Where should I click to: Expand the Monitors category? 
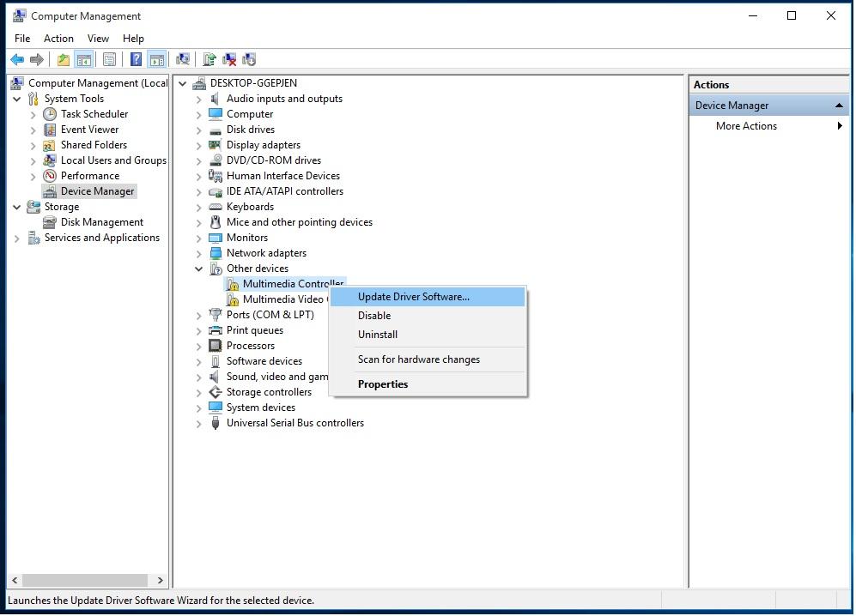tap(198, 239)
